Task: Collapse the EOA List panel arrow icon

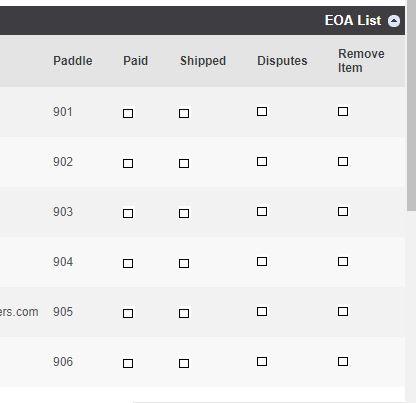Action: coord(394,21)
